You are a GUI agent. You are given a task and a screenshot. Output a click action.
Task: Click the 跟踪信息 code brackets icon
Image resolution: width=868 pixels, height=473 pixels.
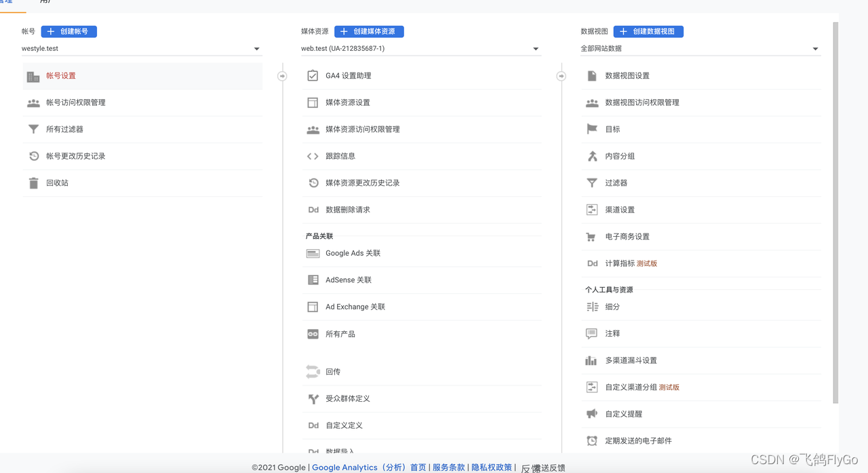click(x=313, y=156)
